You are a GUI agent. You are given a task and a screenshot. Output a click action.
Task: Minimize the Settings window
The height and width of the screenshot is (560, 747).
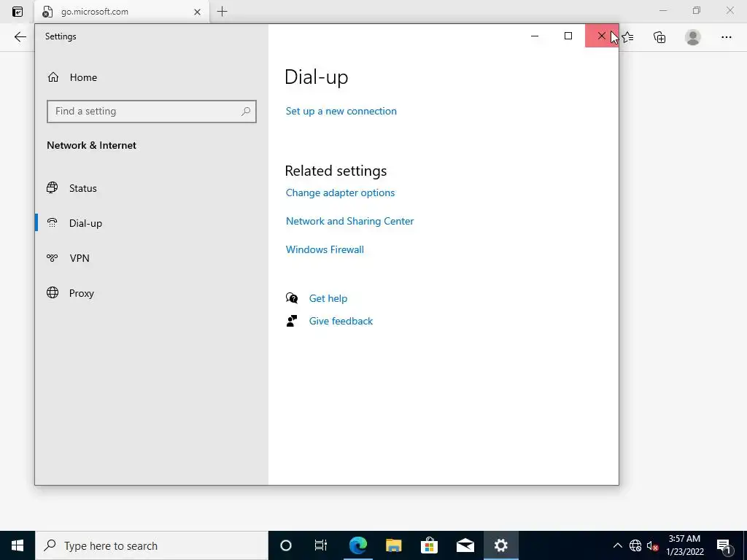click(535, 36)
